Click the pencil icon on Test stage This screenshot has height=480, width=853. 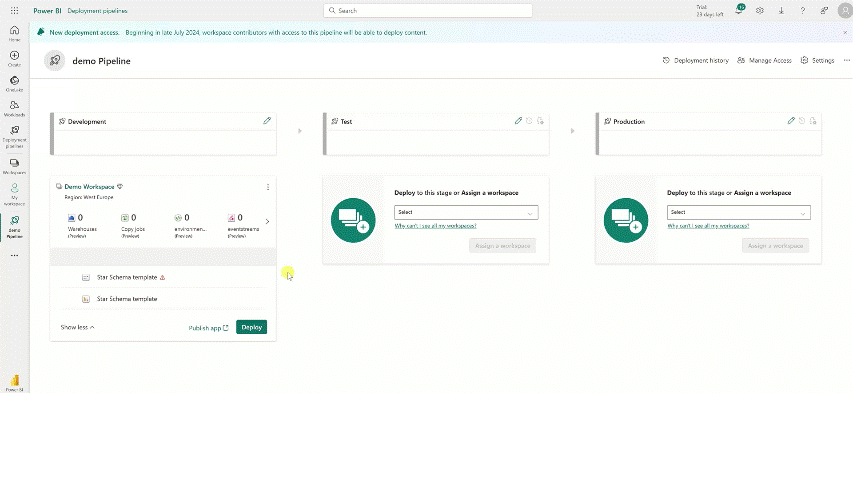[518, 121]
